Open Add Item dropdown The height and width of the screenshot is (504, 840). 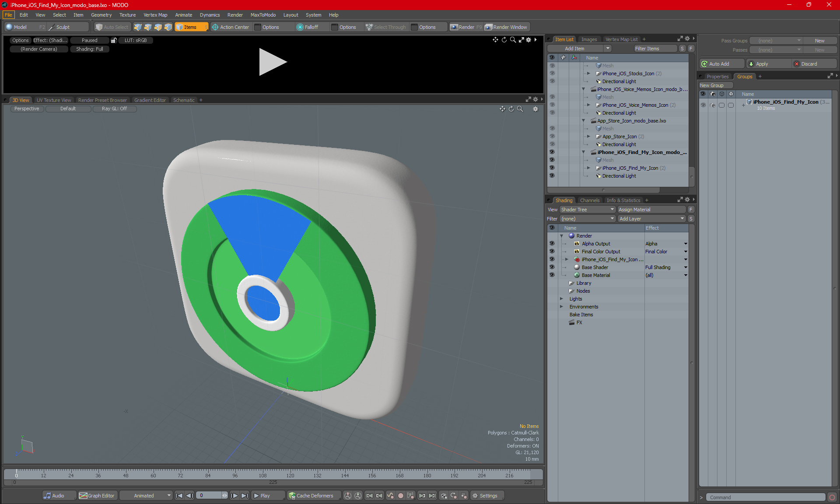[x=579, y=49]
